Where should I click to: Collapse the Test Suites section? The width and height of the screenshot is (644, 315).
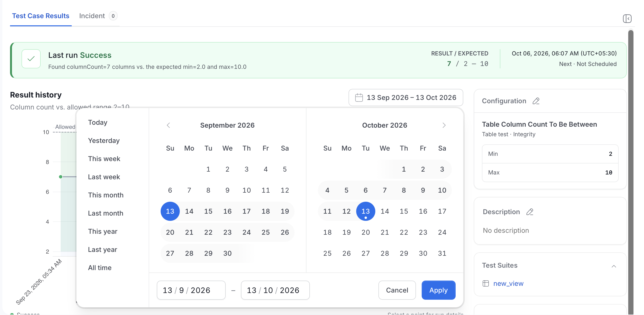[613, 266]
